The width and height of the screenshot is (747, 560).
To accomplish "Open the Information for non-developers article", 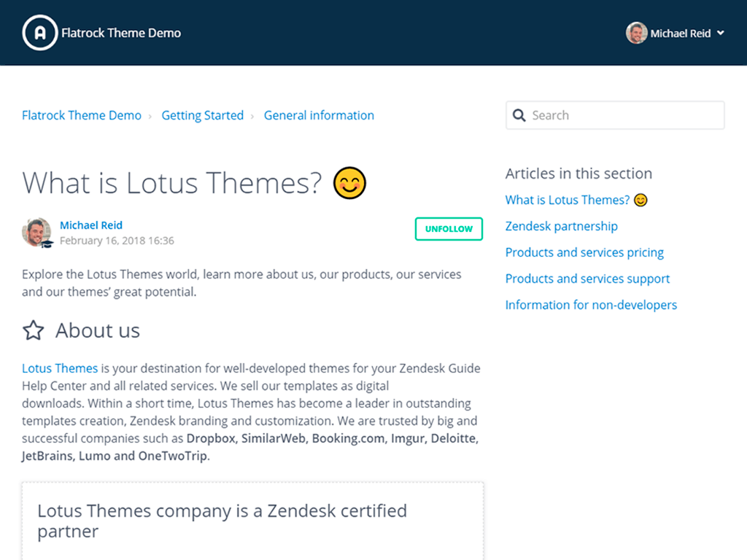I will pos(591,305).
